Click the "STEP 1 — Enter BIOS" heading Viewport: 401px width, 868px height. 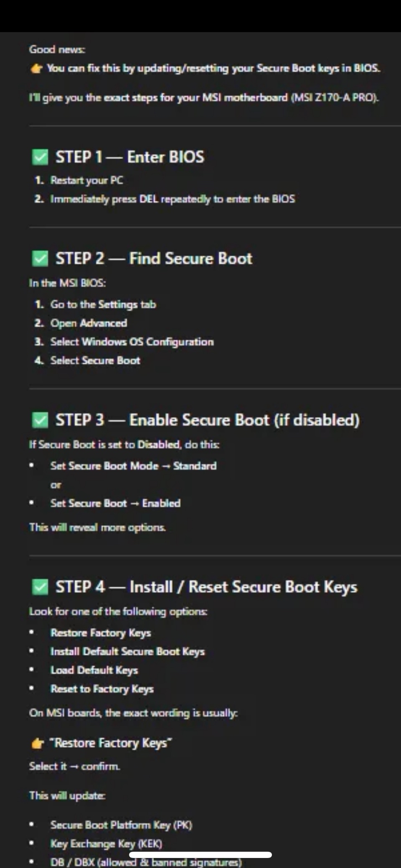coord(130,157)
